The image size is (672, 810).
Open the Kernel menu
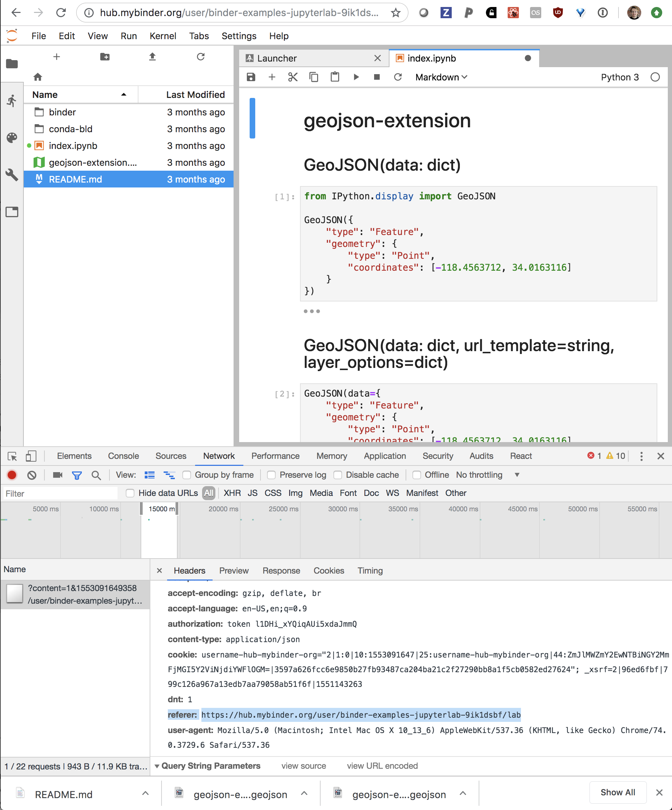163,36
